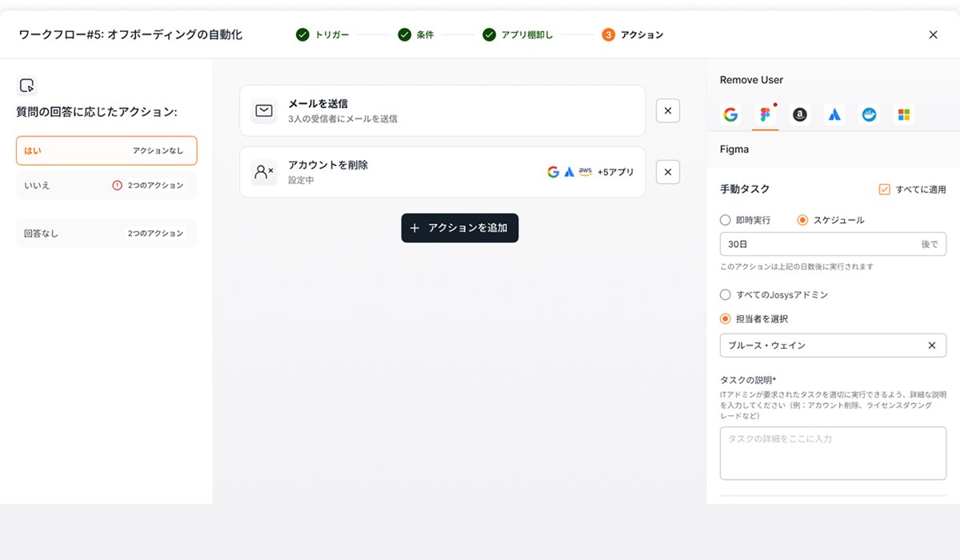Click the envelope icon on メールを送信 card

click(x=264, y=111)
